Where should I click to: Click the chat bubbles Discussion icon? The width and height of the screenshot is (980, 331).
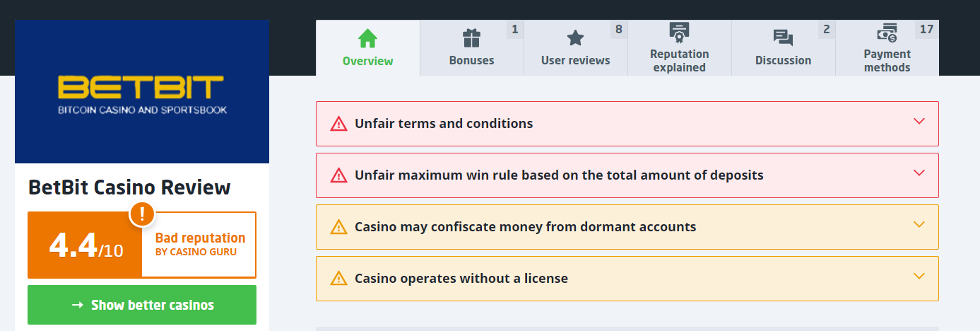tap(783, 37)
